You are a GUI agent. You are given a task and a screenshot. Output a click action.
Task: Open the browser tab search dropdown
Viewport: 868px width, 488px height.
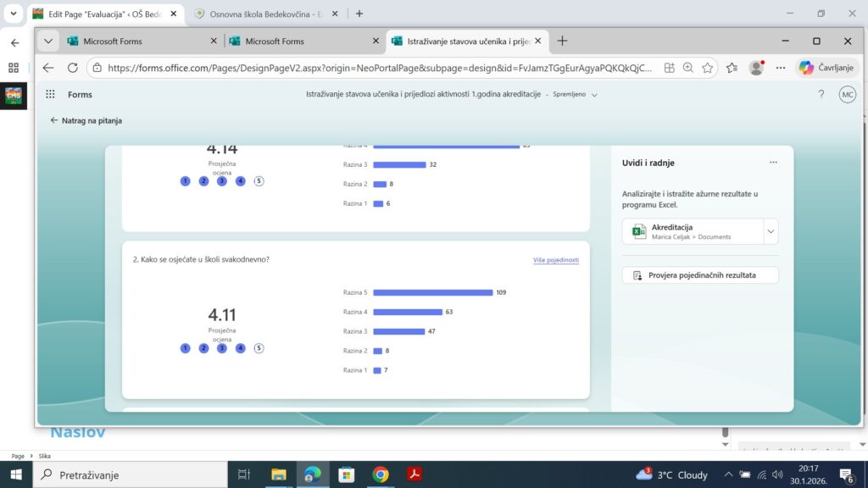(x=48, y=41)
